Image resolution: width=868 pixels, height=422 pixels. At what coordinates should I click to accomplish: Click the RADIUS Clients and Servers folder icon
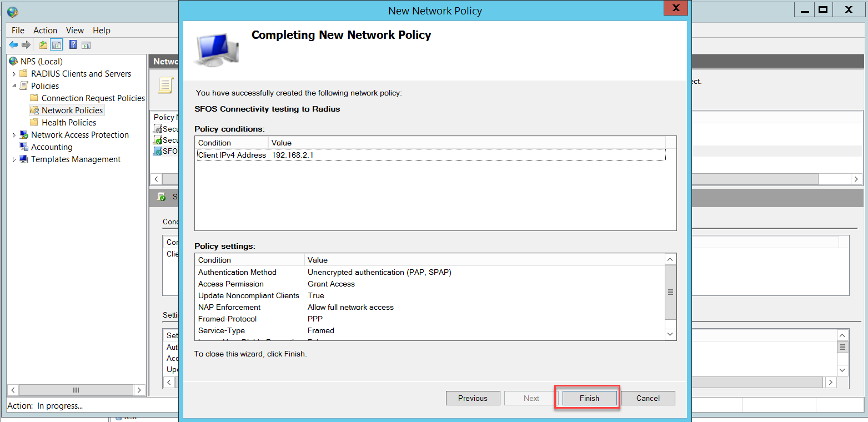point(23,73)
